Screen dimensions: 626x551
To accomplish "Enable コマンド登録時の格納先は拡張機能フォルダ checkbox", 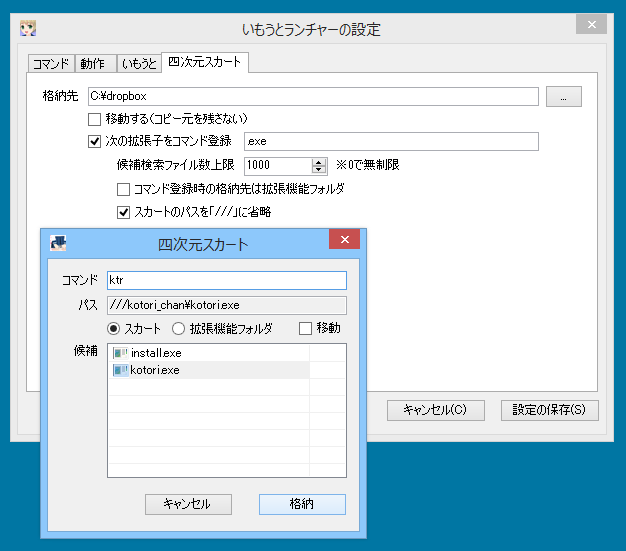I will click(x=123, y=189).
